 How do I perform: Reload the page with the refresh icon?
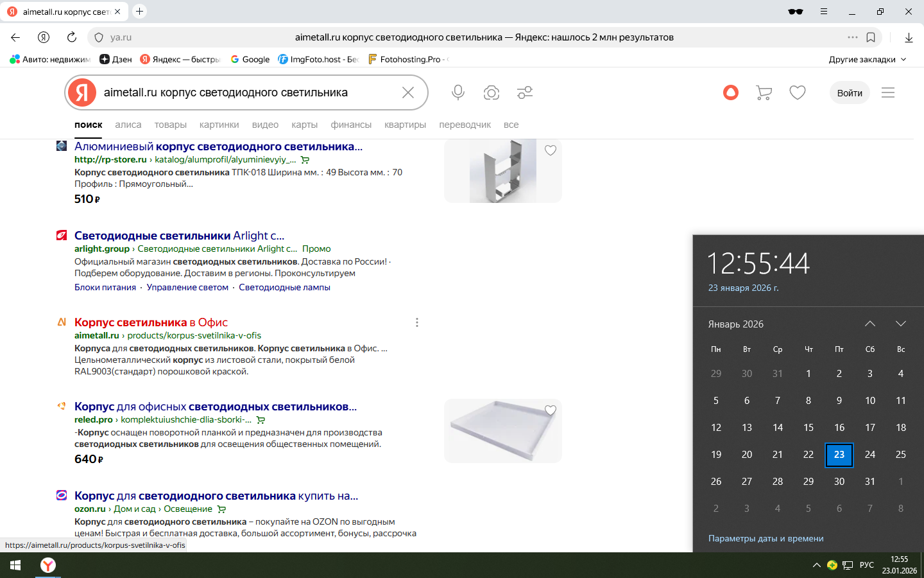(72, 37)
